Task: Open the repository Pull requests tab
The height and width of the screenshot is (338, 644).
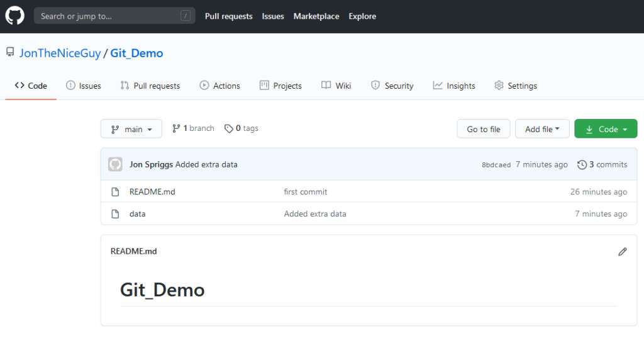Action: point(150,86)
